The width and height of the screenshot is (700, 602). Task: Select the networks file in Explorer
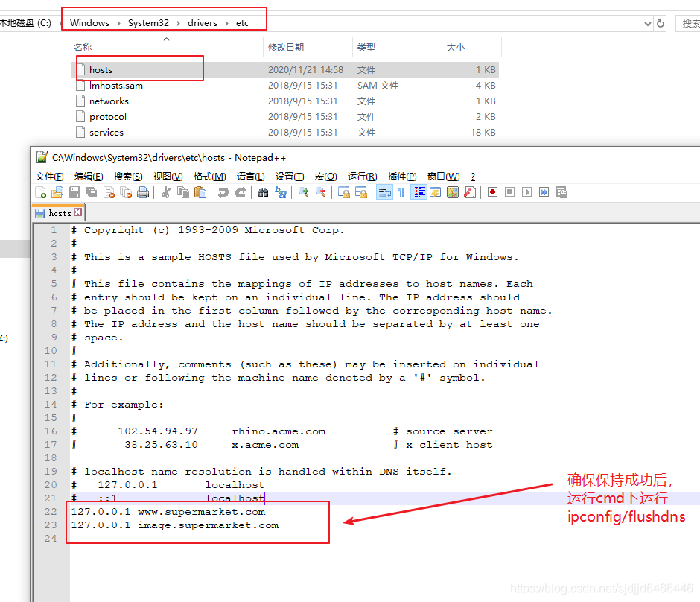284,101
